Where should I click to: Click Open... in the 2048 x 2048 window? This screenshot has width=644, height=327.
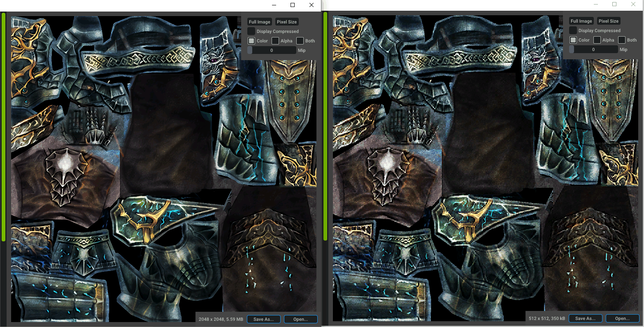point(300,319)
